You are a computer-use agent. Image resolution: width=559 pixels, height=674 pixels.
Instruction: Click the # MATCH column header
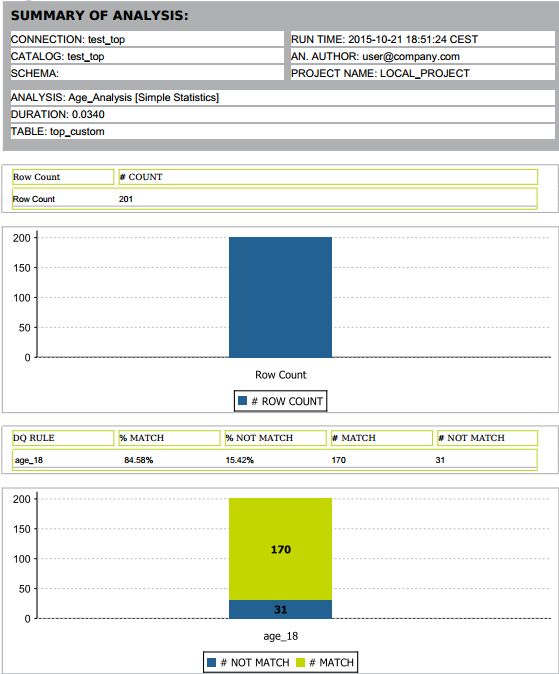pyautogui.click(x=382, y=438)
